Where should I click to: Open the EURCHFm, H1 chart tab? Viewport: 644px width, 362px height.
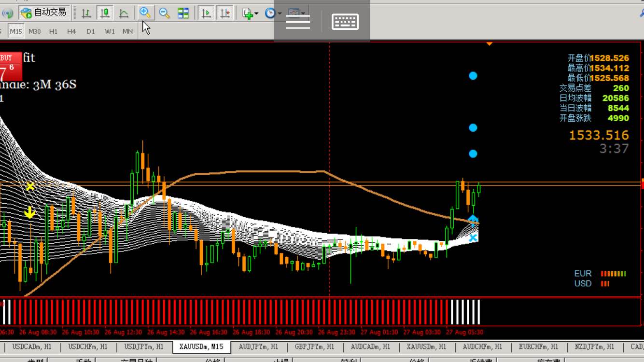pos(539,347)
